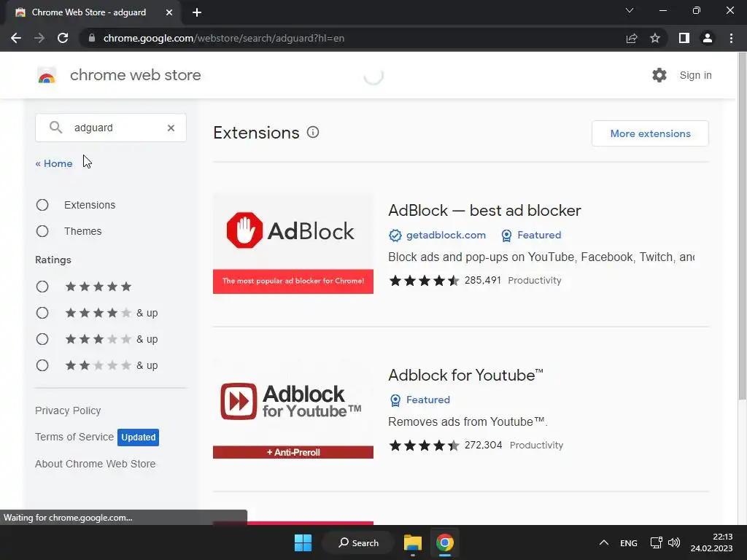The height and width of the screenshot is (560, 747).
Task: Show hidden system tray icons
Action: pyautogui.click(x=603, y=542)
